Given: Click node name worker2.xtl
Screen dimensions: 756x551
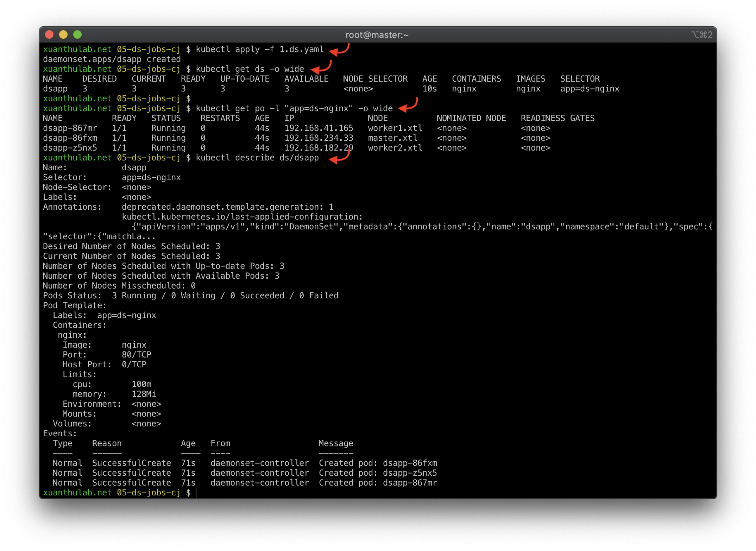Looking at the screenshot, I should 395,148.
